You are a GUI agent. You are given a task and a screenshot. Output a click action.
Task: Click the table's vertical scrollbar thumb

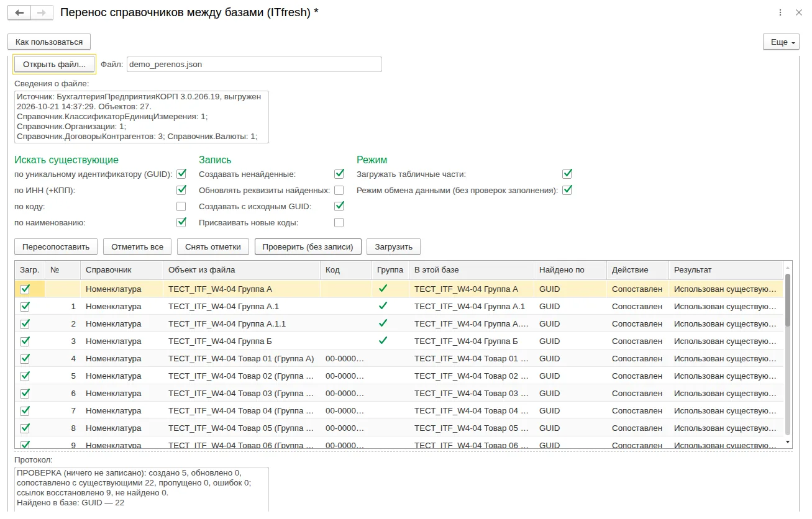[x=788, y=299]
